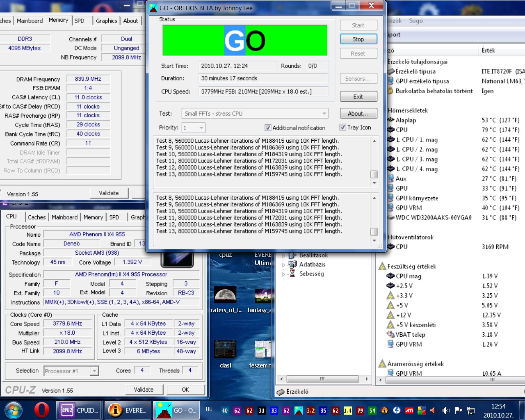
Task: Open the network status tray icon
Action: point(471,410)
